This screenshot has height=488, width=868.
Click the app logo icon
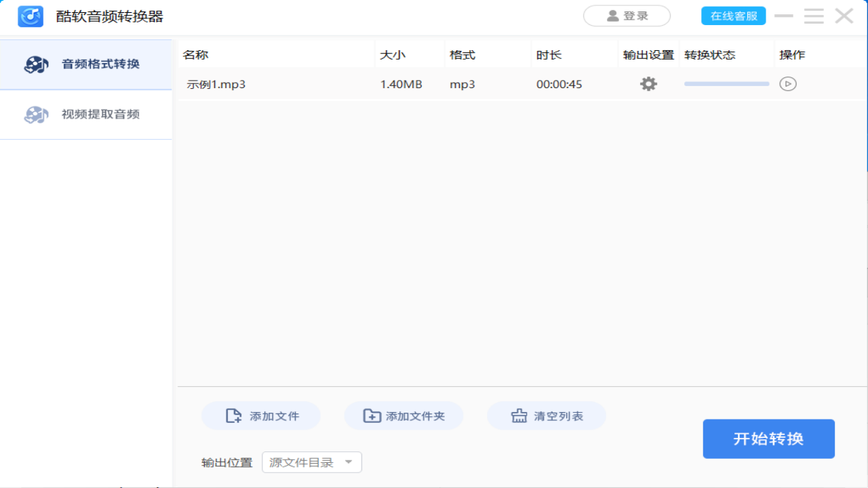pos(30,16)
